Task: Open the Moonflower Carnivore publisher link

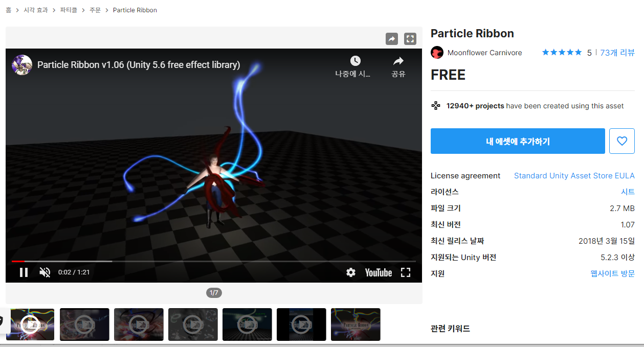Action: click(x=485, y=53)
